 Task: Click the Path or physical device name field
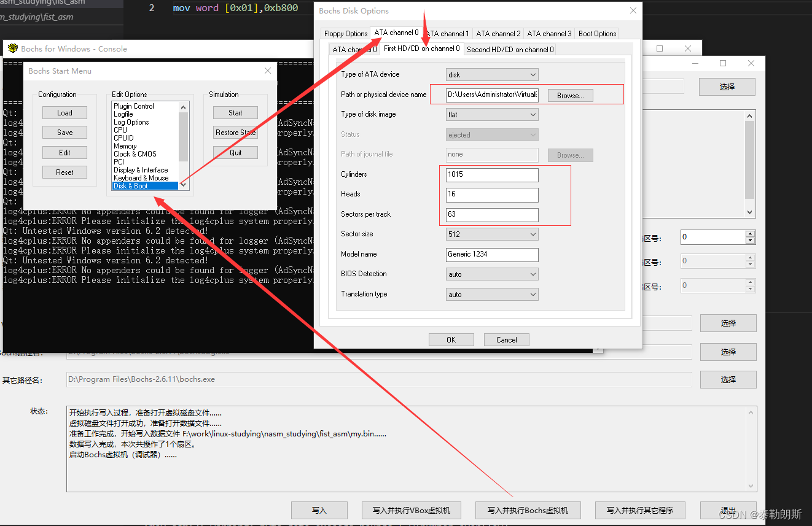492,95
